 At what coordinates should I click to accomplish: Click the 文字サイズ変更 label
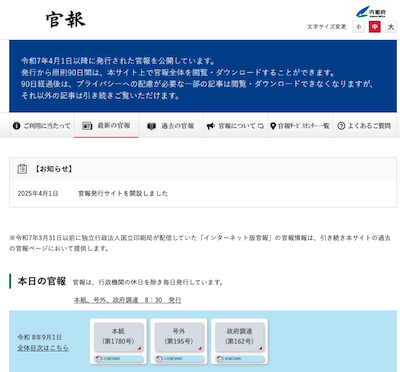pyautogui.click(x=327, y=27)
